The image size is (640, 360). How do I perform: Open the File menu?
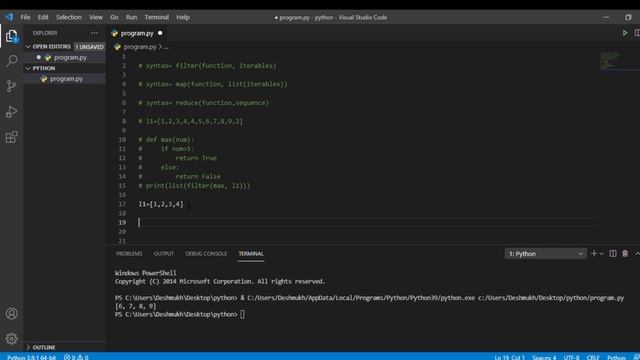click(25, 17)
